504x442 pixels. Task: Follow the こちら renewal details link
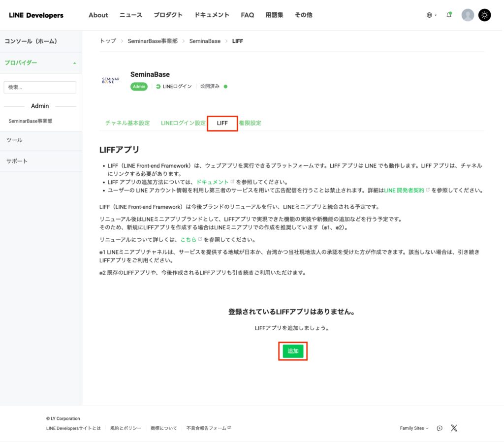pyautogui.click(x=189, y=240)
